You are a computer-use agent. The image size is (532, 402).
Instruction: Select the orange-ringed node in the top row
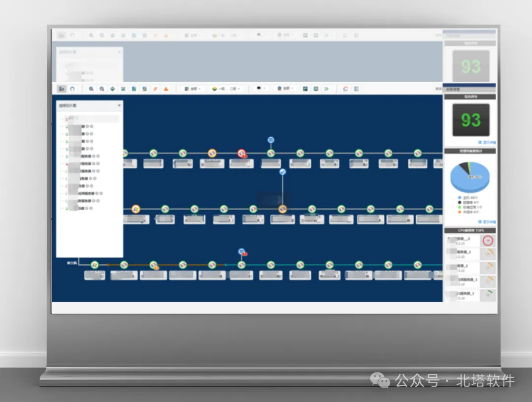pos(212,153)
